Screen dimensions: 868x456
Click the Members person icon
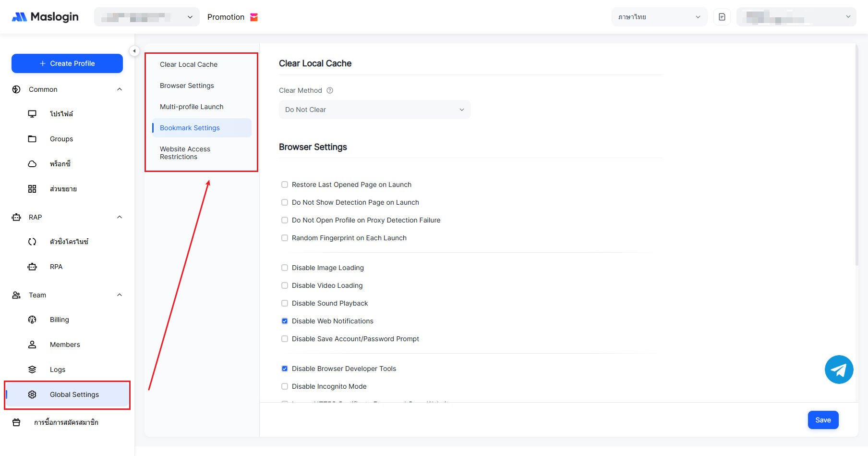(32, 345)
